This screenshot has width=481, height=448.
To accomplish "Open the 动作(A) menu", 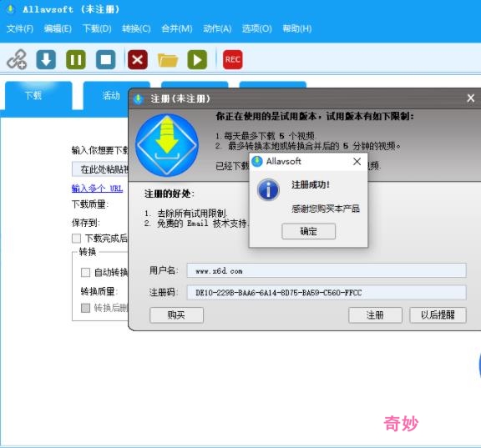I will [x=217, y=29].
